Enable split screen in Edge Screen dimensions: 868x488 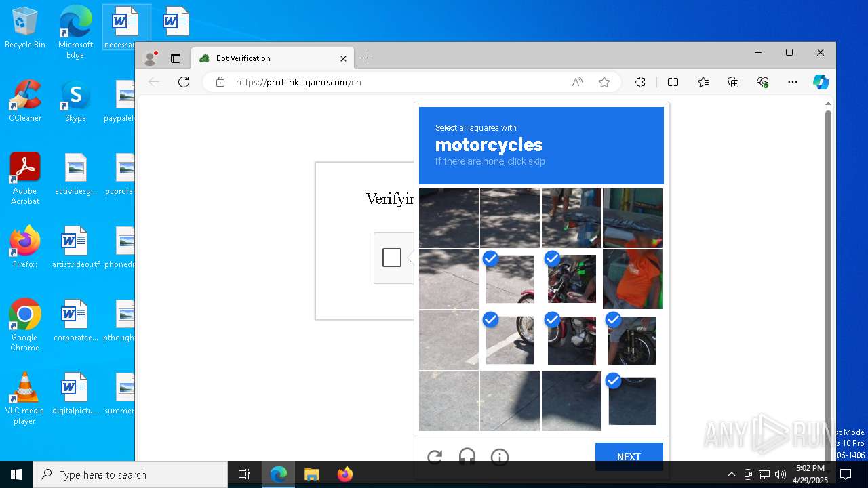[x=673, y=82]
